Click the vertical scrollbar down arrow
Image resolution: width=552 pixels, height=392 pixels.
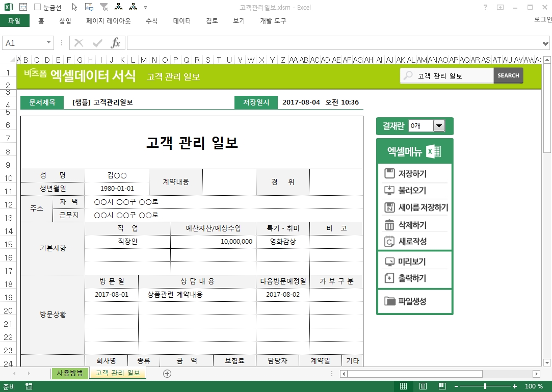(x=547, y=362)
